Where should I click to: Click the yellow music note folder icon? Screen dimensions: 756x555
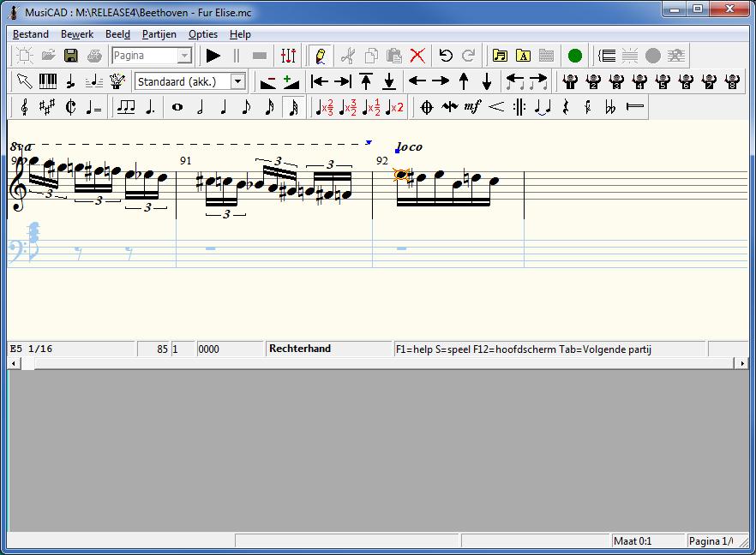(500, 56)
